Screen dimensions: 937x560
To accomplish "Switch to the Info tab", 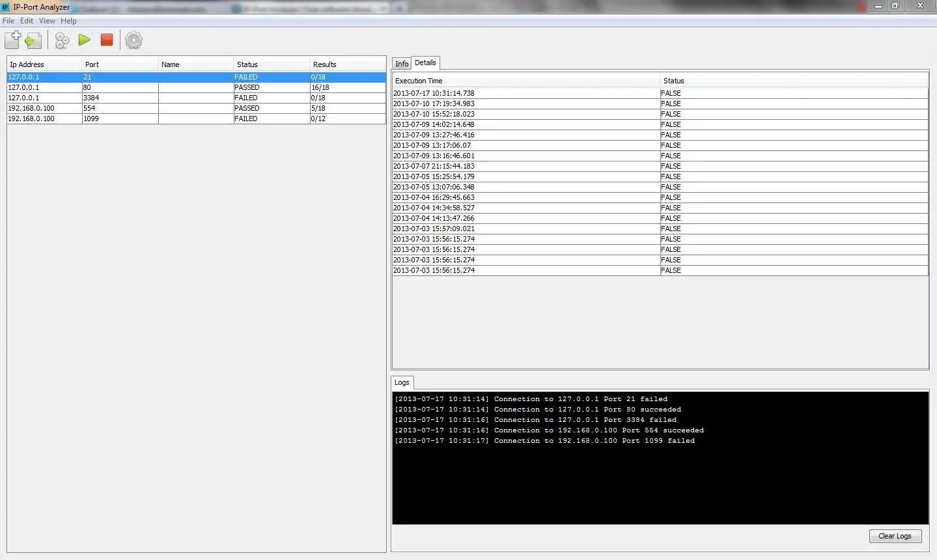I will (402, 63).
